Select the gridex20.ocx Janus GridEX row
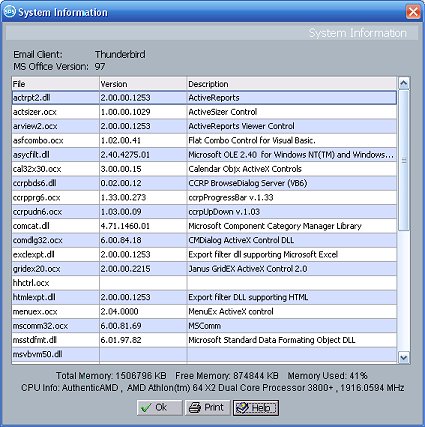 (x=204, y=269)
